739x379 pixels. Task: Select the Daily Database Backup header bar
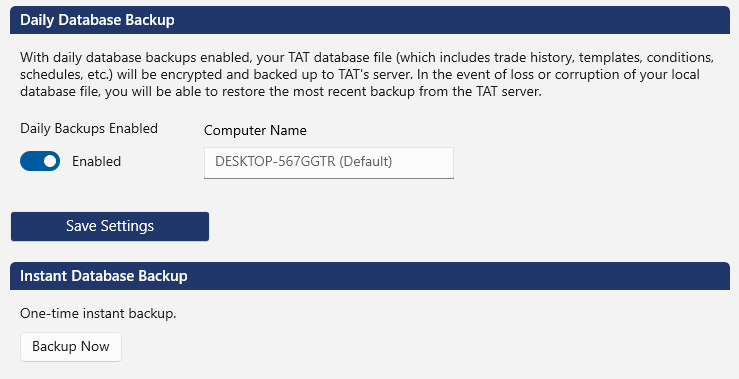[370, 20]
